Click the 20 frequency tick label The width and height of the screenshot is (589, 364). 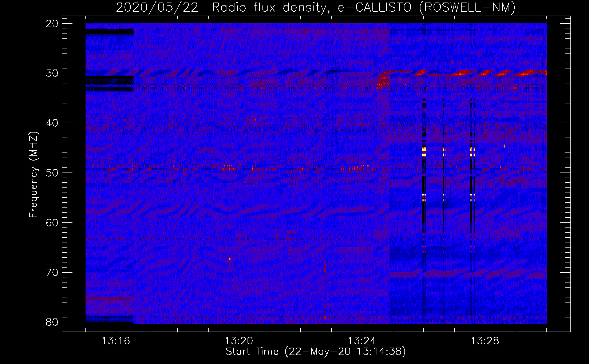52,24
